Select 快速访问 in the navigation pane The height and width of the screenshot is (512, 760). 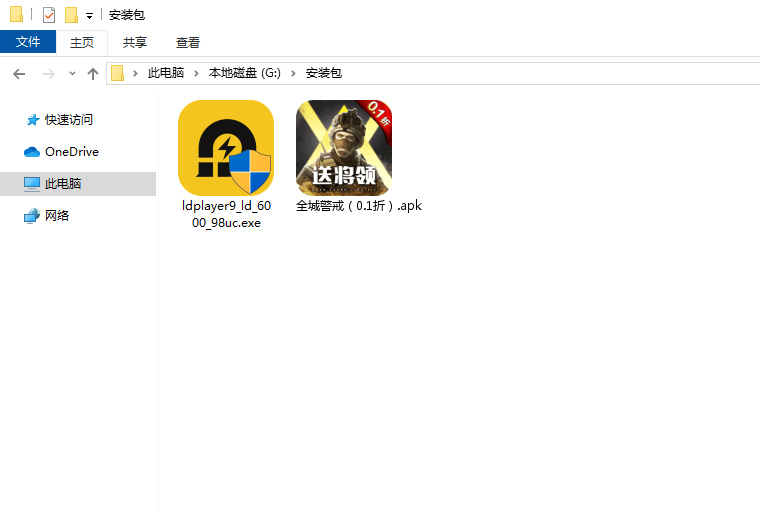tap(68, 120)
